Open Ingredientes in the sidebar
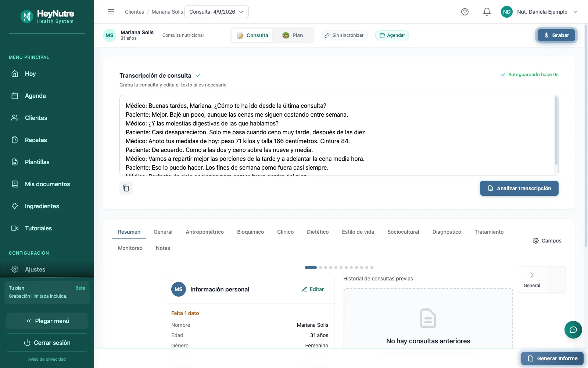The width and height of the screenshot is (588, 368). (47, 206)
